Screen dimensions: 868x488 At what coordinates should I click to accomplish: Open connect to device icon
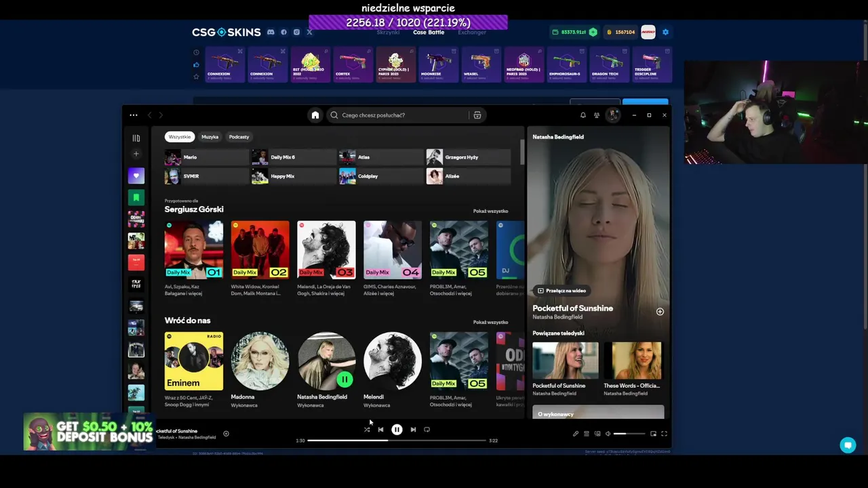597,434
